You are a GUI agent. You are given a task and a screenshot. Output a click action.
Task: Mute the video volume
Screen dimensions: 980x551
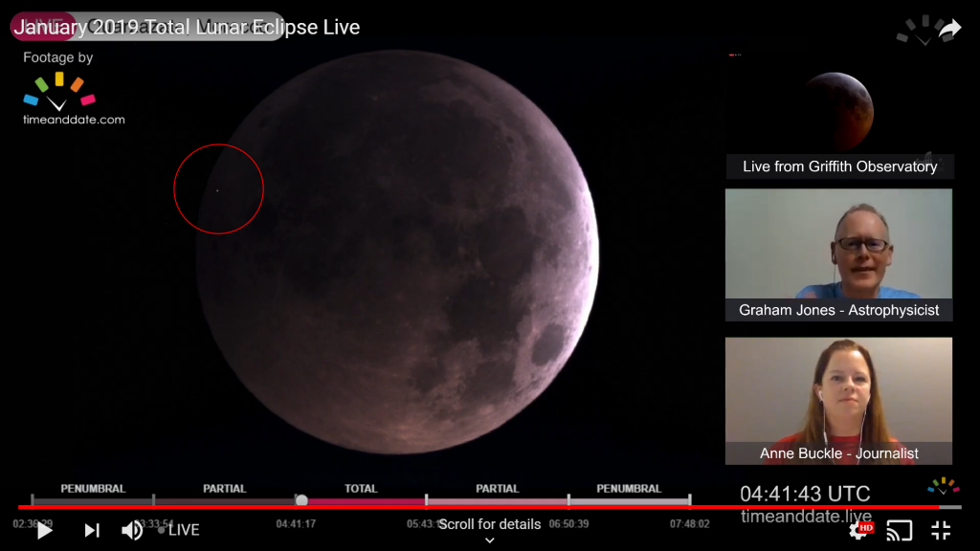132,530
